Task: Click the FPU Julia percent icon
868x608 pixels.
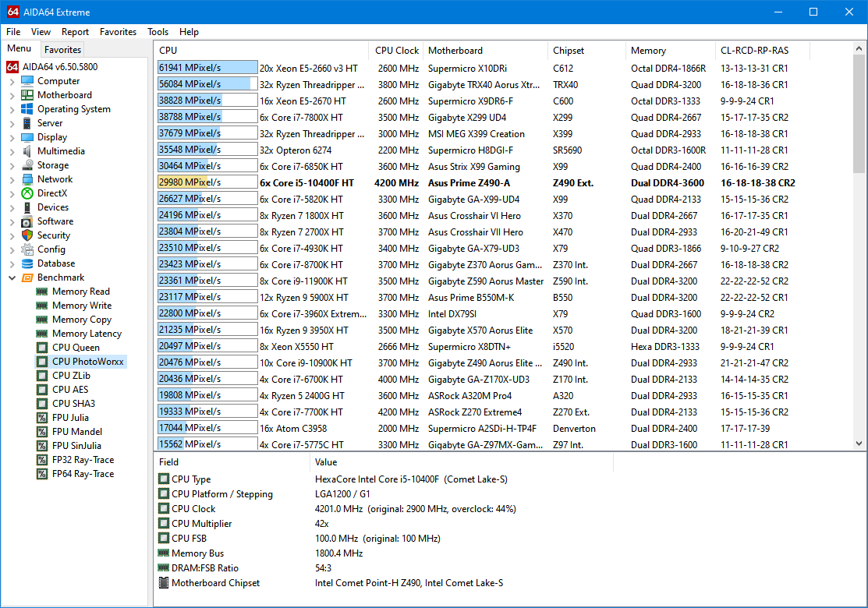Action: click(41, 418)
